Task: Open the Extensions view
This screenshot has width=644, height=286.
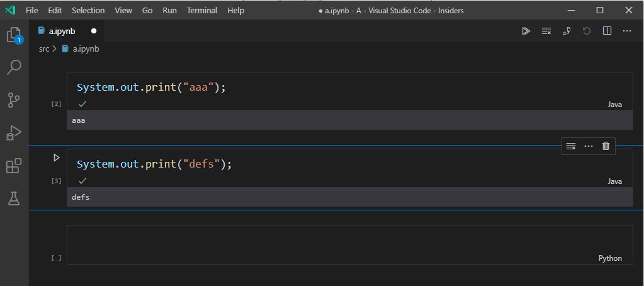Action: [x=14, y=166]
